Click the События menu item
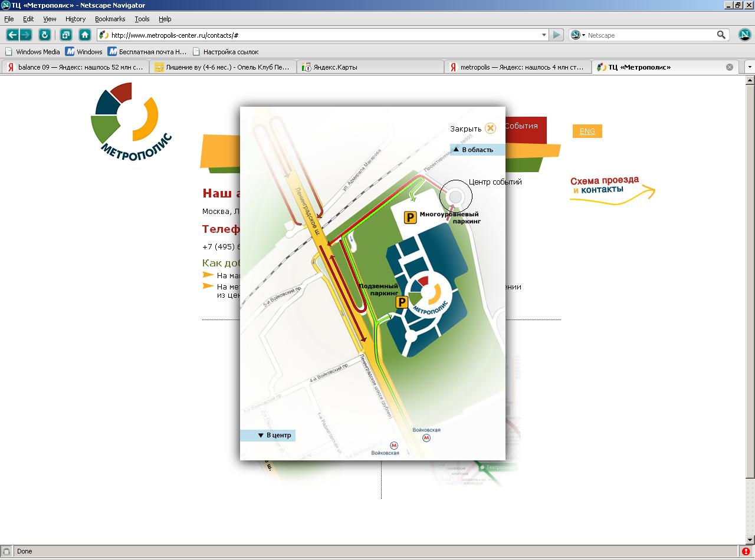 521,126
